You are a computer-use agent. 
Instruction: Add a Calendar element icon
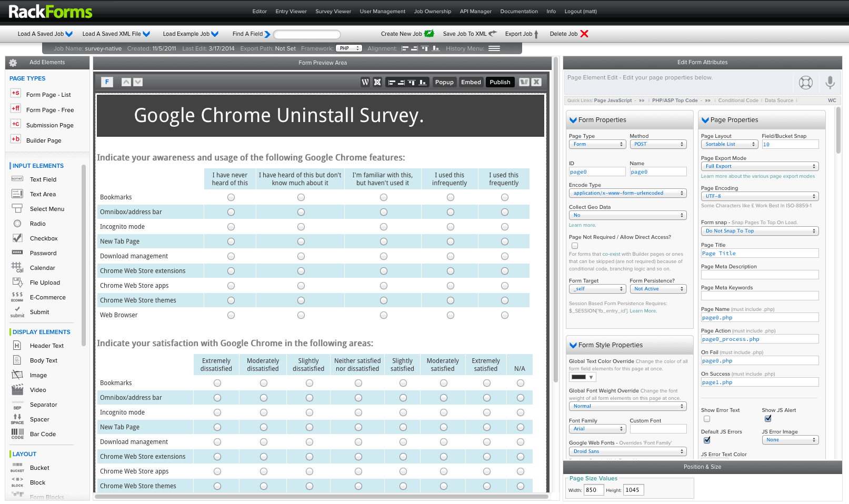click(17, 267)
